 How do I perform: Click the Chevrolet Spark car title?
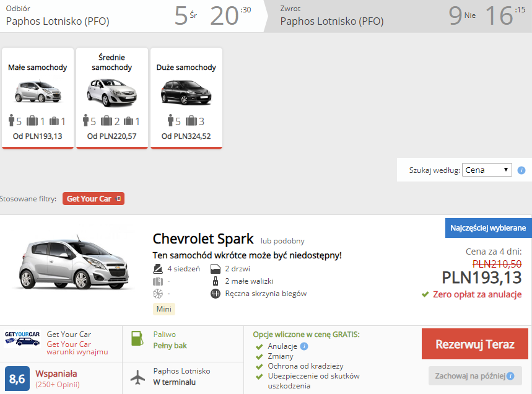[203, 239]
